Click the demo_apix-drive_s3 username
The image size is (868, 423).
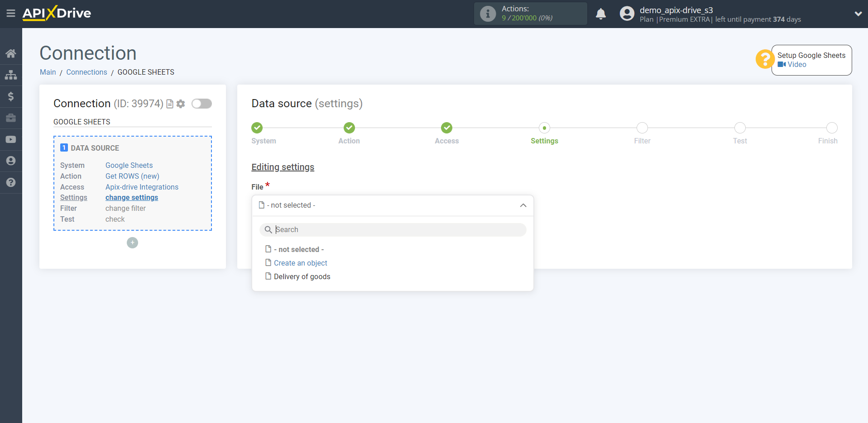[676, 10]
